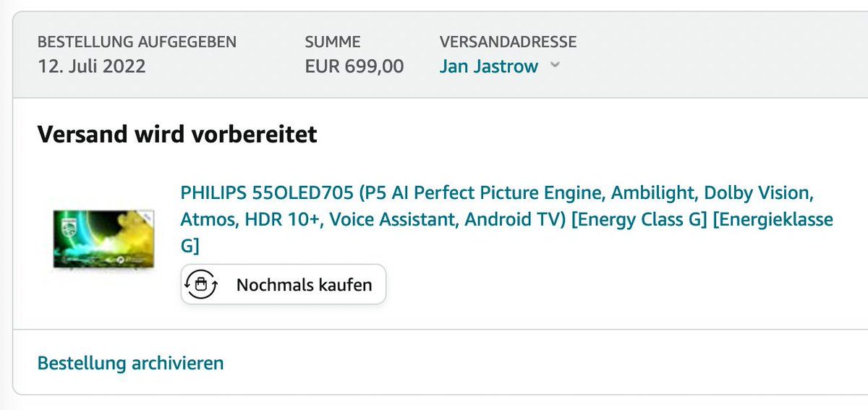Click the SUMME label
868x410 pixels.
[x=332, y=42]
